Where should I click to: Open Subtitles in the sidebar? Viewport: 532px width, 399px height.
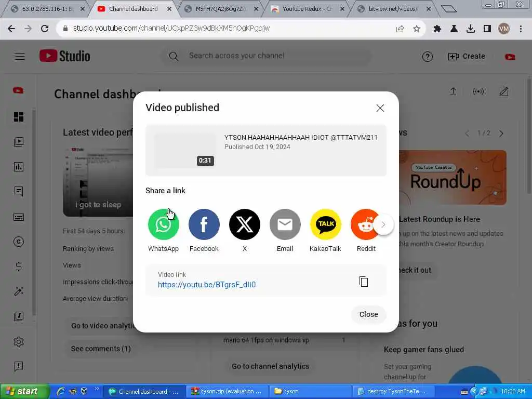(x=19, y=217)
